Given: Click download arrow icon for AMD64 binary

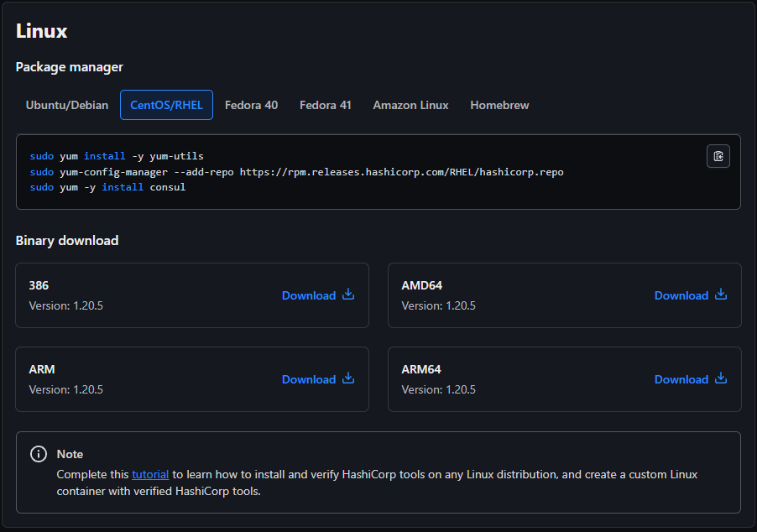Looking at the screenshot, I should coord(721,295).
